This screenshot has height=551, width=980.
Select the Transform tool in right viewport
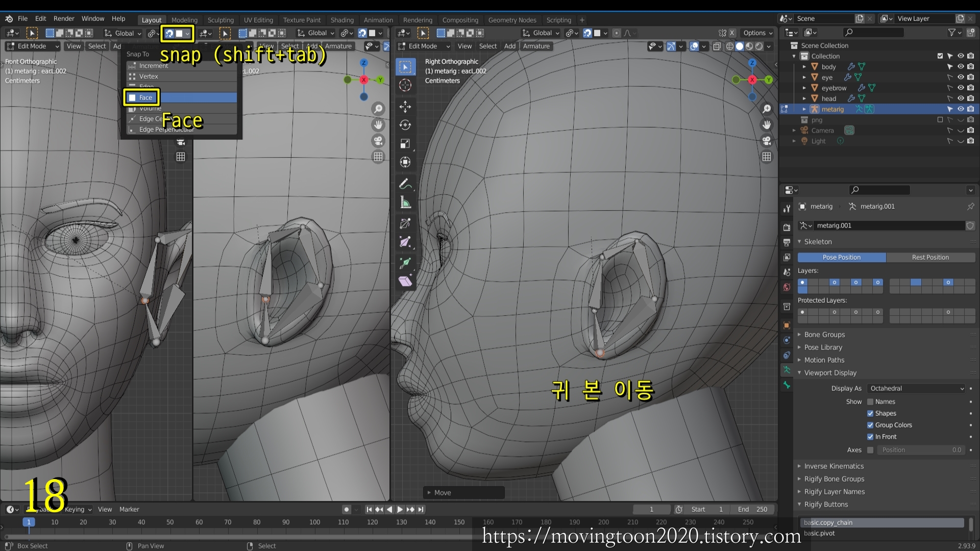405,162
